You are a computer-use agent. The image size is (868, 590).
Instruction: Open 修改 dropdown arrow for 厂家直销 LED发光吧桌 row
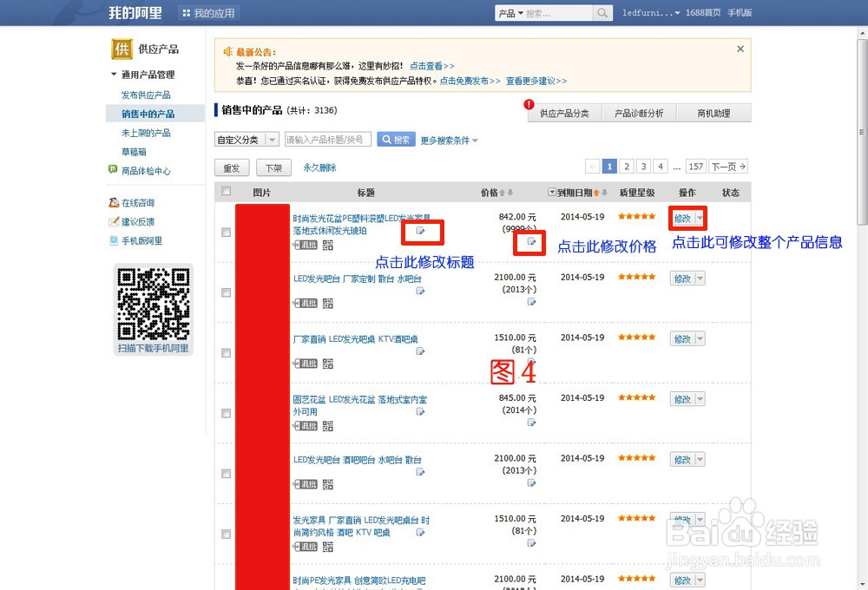point(700,338)
